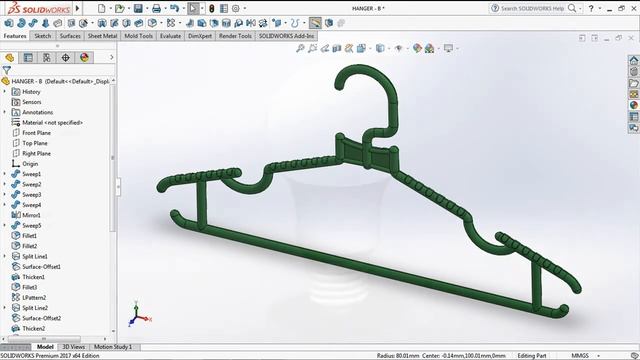The image size is (640, 360).
Task: Switch to the Evaluate tab
Action: [170, 36]
